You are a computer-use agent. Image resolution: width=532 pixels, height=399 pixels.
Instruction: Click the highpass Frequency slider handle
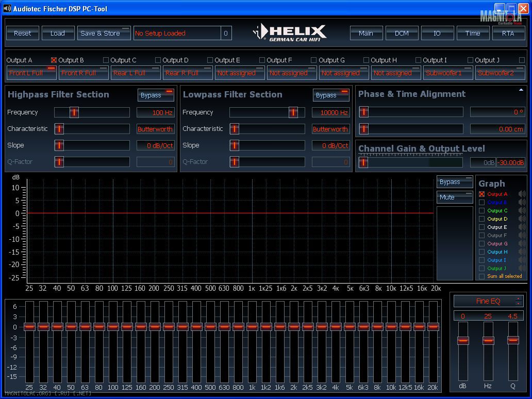(x=74, y=112)
